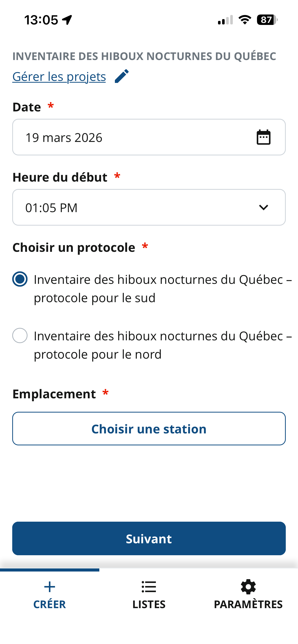Image resolution: width=298 pixels, height=644 pixels.
Task: Open the gear icon for PARAMÈTRES
Action: [248, 587]
